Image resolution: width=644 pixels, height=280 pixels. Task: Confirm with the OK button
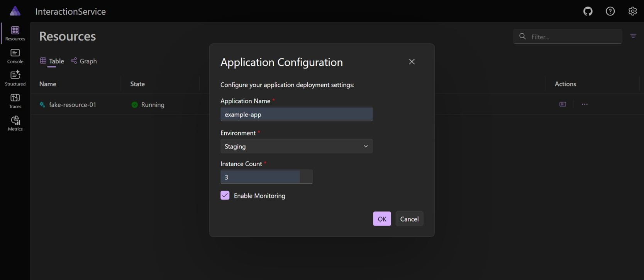[x=382, y=219]
